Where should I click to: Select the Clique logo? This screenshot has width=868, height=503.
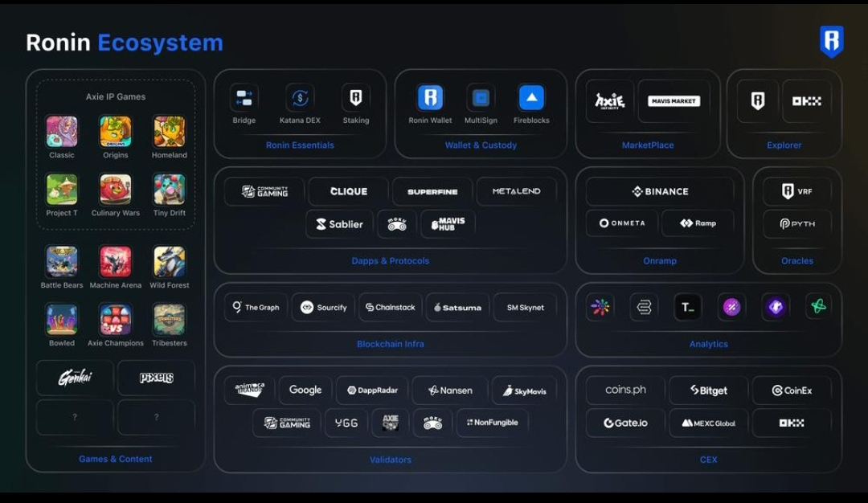(348, 191)
